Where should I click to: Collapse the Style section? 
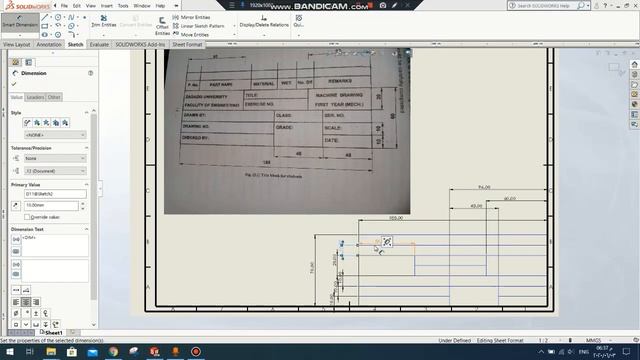pos(87,113)
